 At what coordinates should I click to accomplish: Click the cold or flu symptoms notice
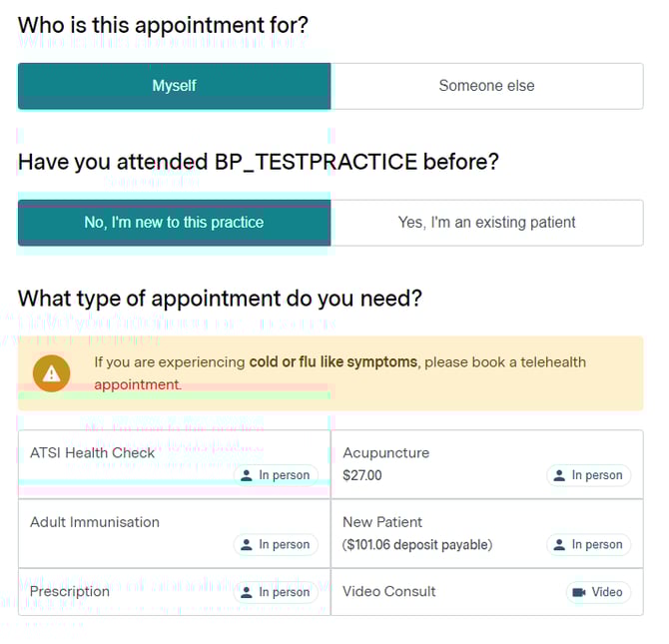339,372
